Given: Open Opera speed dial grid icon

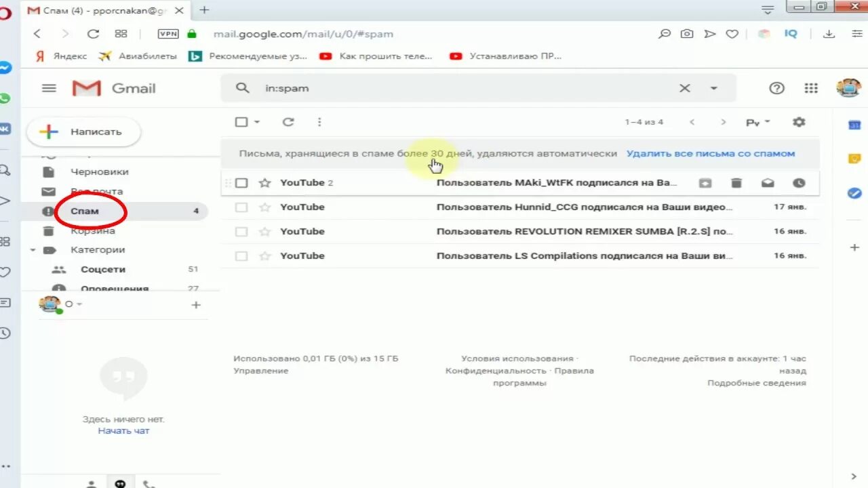Looking at the screenshot, I should [121, 34].
